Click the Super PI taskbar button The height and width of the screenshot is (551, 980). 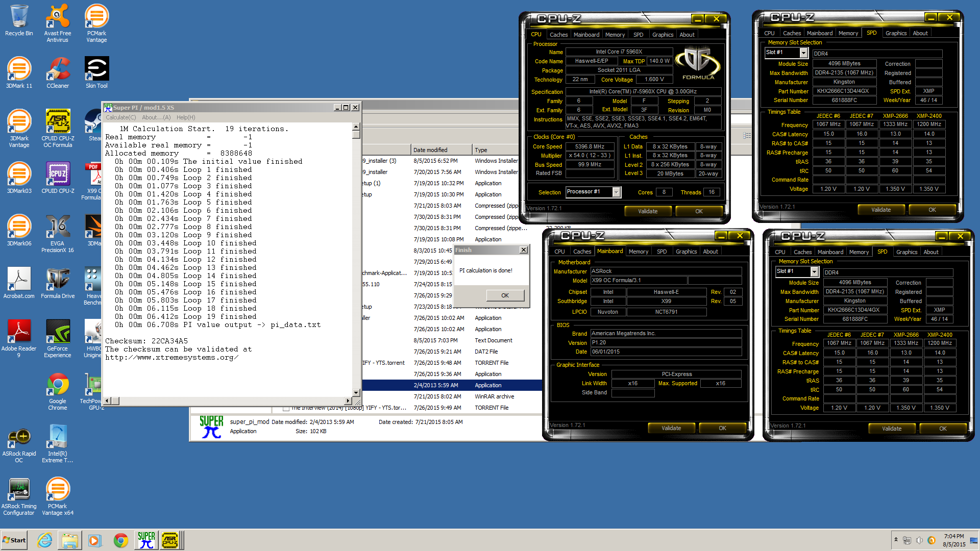pos(146,540)
